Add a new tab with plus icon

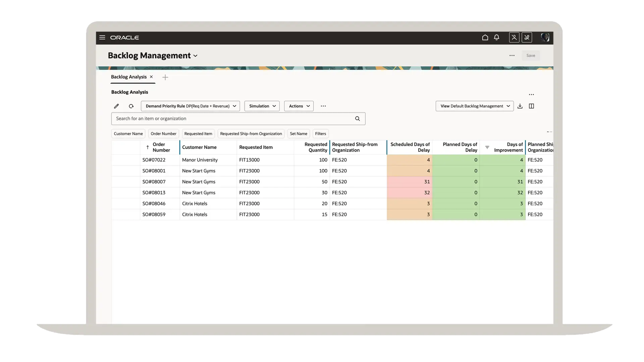point(165,77)
